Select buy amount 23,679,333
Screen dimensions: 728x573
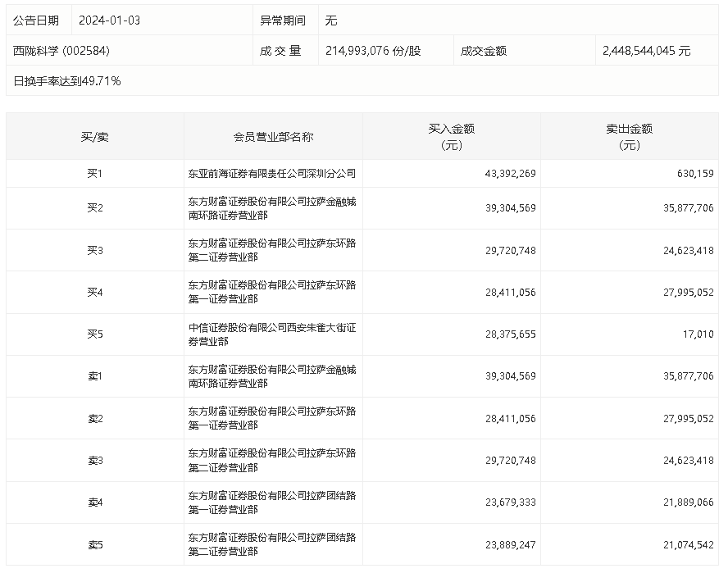tap(510, 503)
